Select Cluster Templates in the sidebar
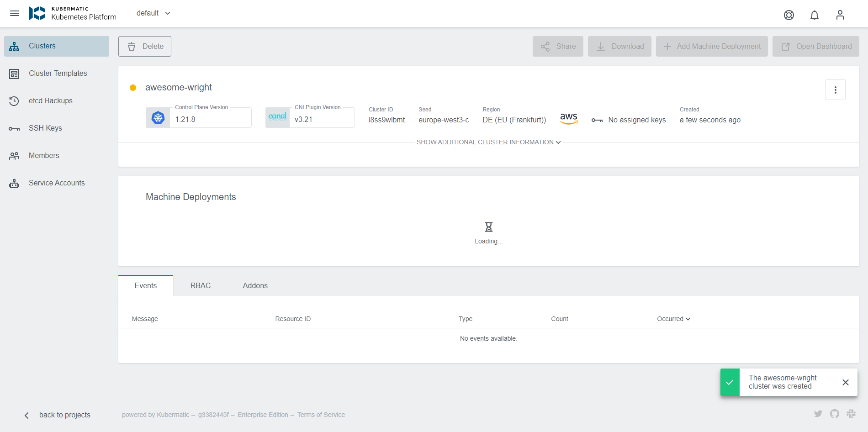868x432 pixels. point(58,73)
